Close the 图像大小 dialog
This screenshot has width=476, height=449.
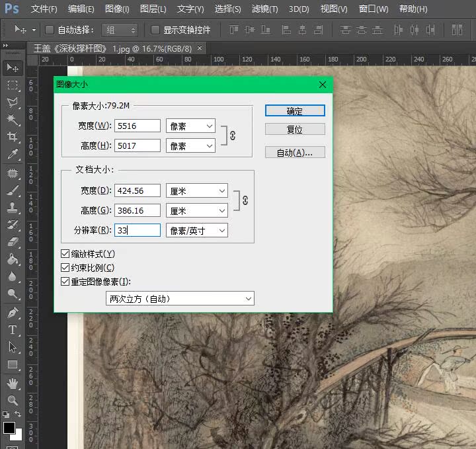pos(323,85)
